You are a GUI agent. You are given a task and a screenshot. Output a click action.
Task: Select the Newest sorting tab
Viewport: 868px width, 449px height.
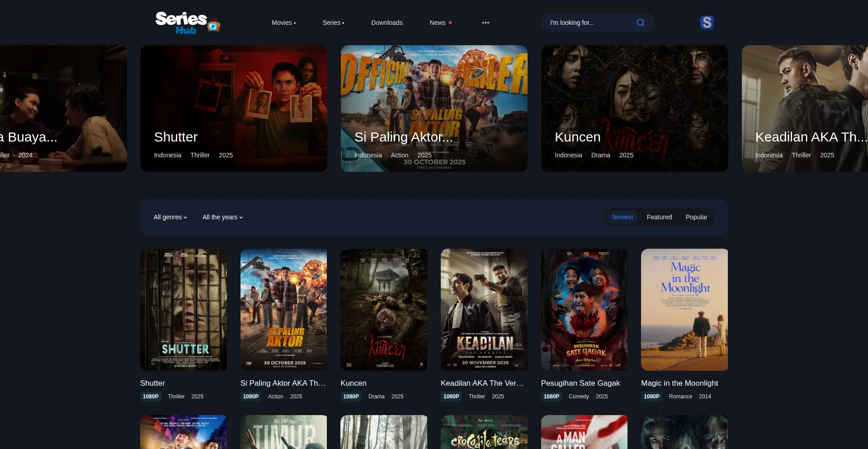(x=623, y=217)
